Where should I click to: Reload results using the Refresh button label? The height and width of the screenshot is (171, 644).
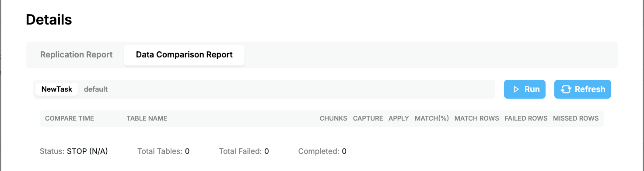[x=590, y=89]
